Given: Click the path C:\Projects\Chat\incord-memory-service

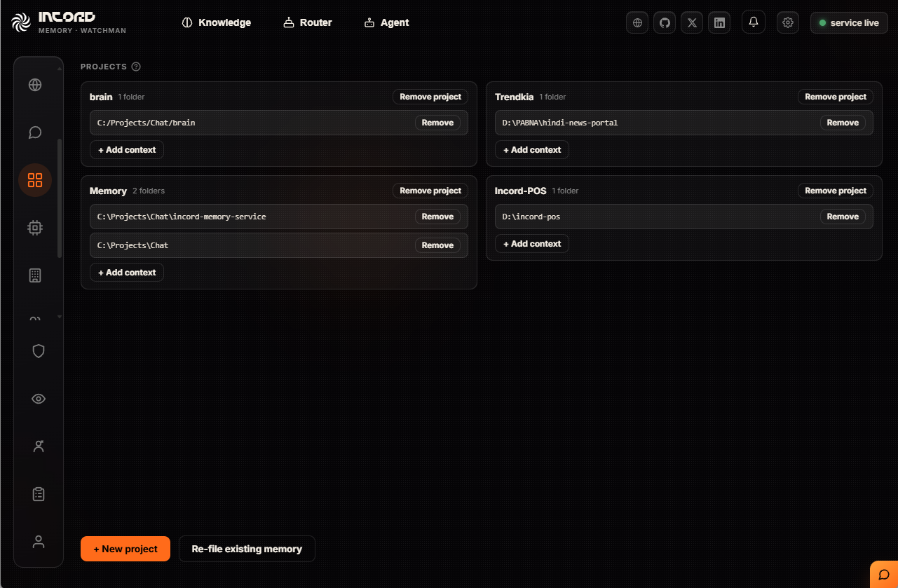Looking at the screenshot, I should tap(182, 217).
